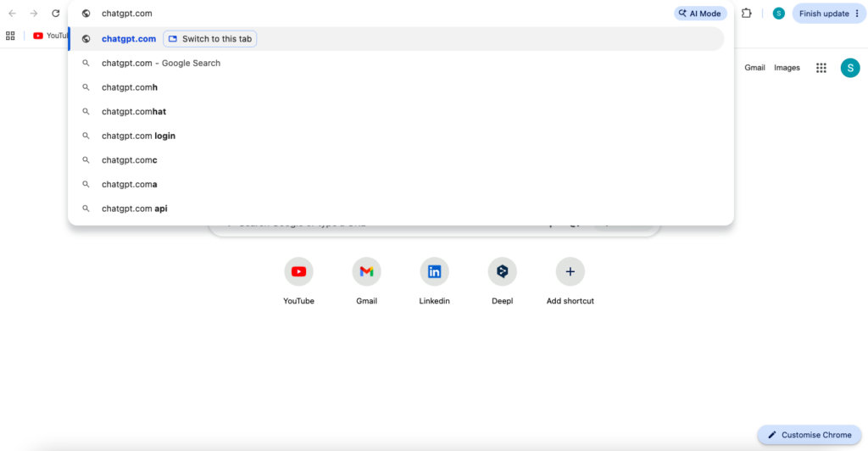
Task: Select the 'chatgpt.com login' suggestion
Action: [x=396, y=136]
